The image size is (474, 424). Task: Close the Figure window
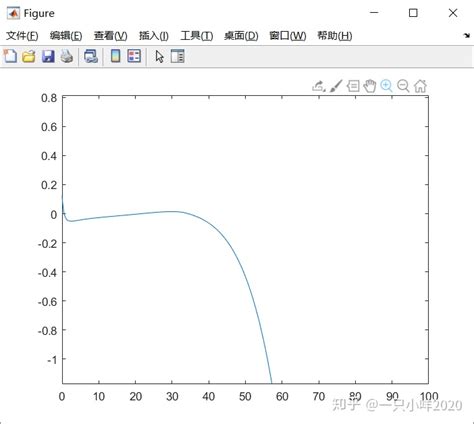453,13
